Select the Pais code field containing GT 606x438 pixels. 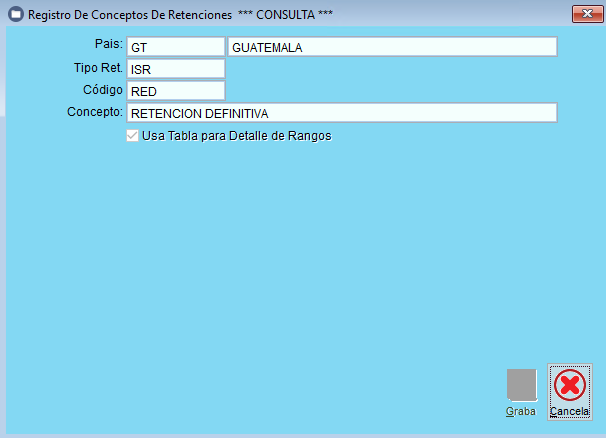[x=175, y=47]
